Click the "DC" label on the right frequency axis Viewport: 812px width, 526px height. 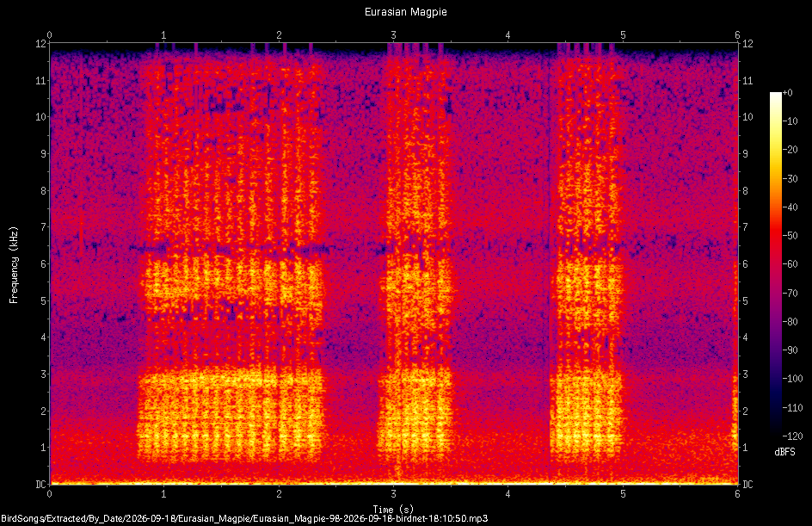point(747,485)
